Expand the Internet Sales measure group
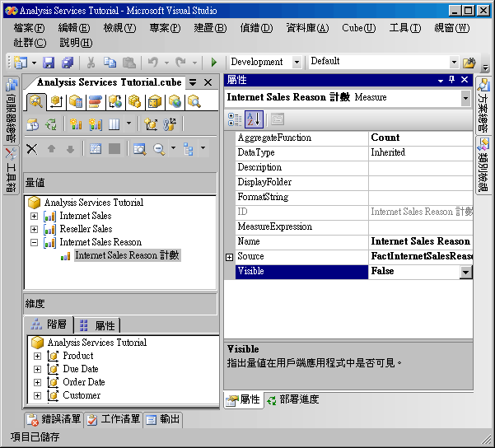 pyautogui.click(x=34, y=217)
